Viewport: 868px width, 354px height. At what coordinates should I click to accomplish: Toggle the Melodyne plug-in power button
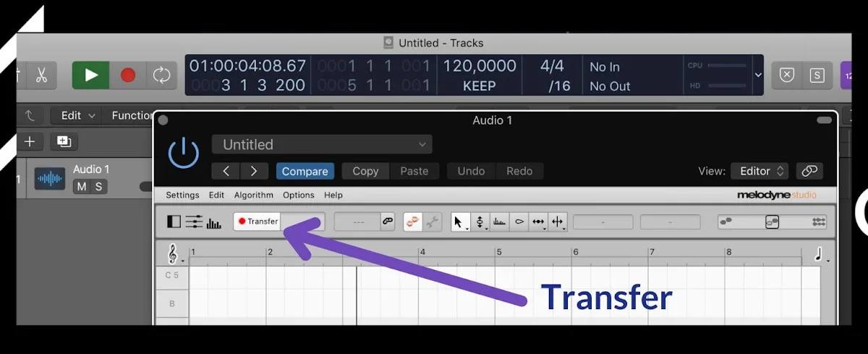(x=183, y=153)
